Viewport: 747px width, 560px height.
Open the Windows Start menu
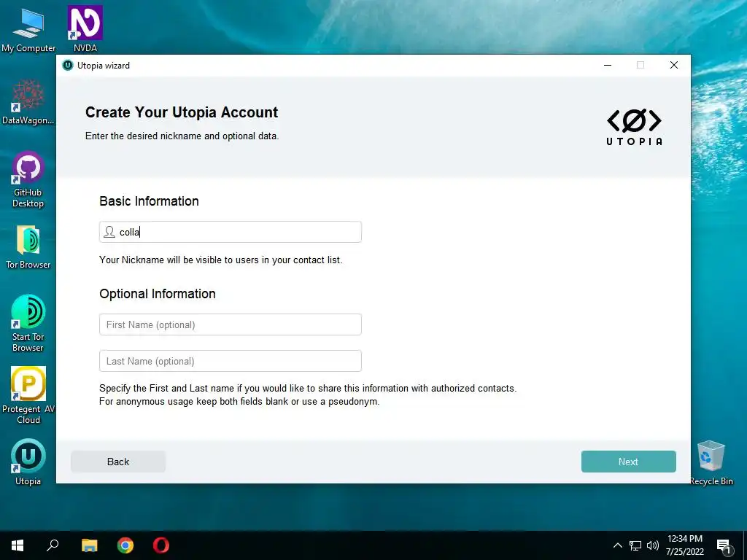[18, 545]
